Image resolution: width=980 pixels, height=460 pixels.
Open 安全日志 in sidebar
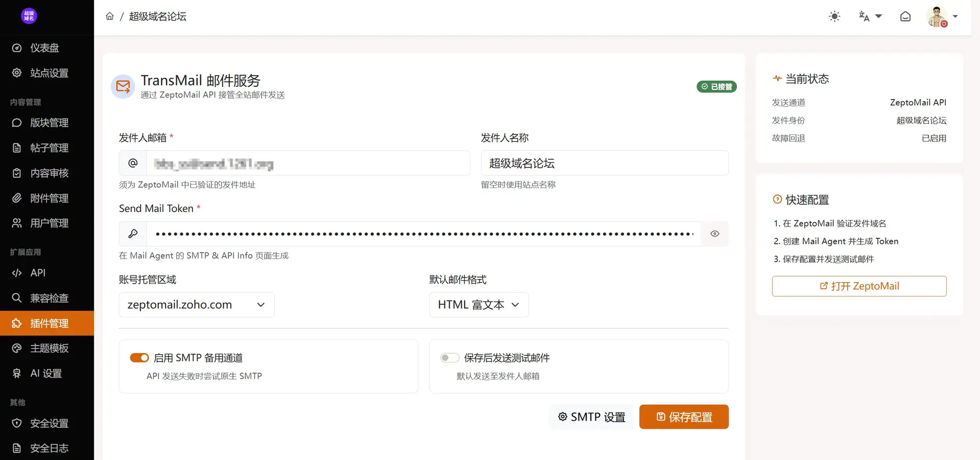[47, 448]
